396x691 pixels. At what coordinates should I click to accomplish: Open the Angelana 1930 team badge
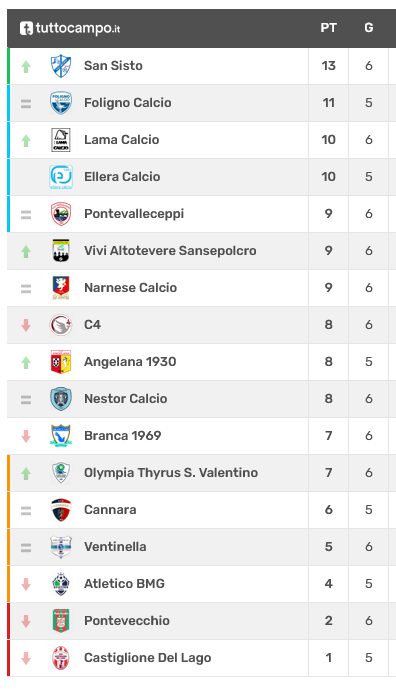(61, 362)
